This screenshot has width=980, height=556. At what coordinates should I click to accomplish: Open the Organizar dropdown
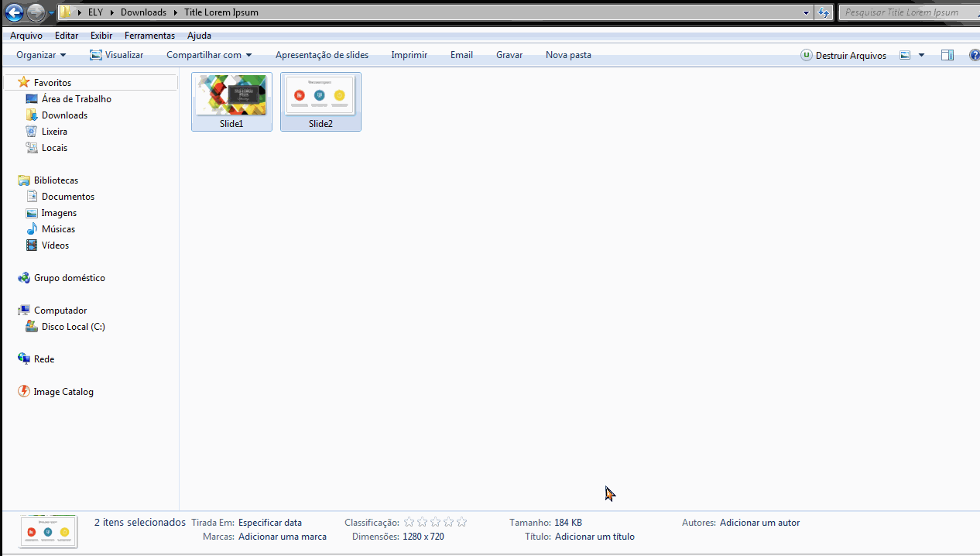click(x=40, y=55)
